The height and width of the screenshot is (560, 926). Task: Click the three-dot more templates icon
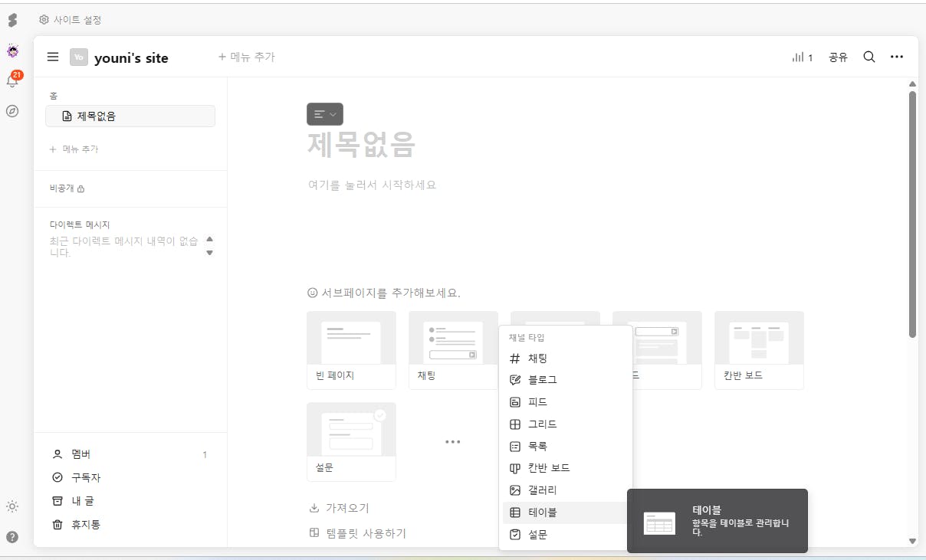453,442
